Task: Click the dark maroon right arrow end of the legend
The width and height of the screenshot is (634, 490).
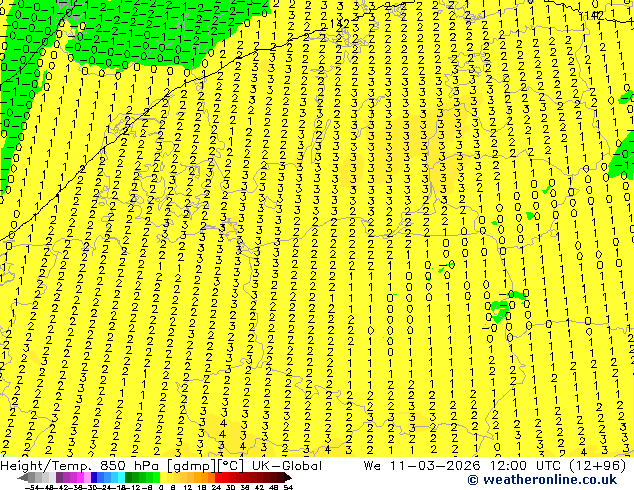Action: (287, 478)
